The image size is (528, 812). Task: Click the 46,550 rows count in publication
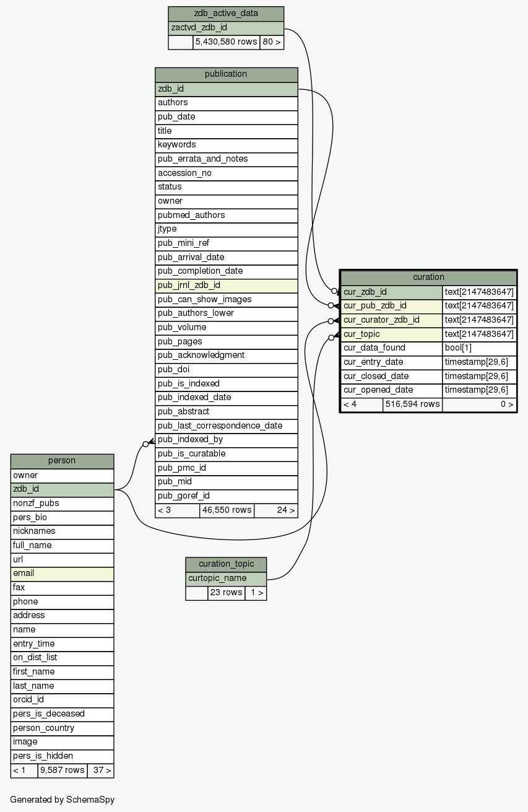click(227, 510)
